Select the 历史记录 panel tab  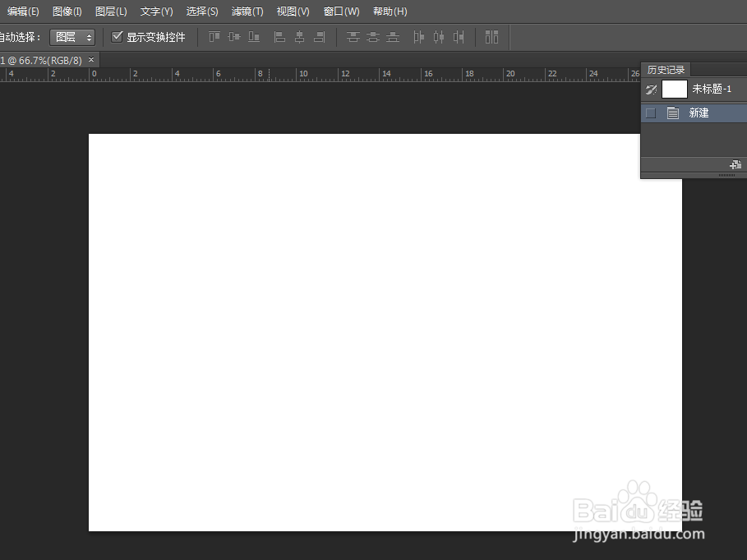[x=666, y=70]
